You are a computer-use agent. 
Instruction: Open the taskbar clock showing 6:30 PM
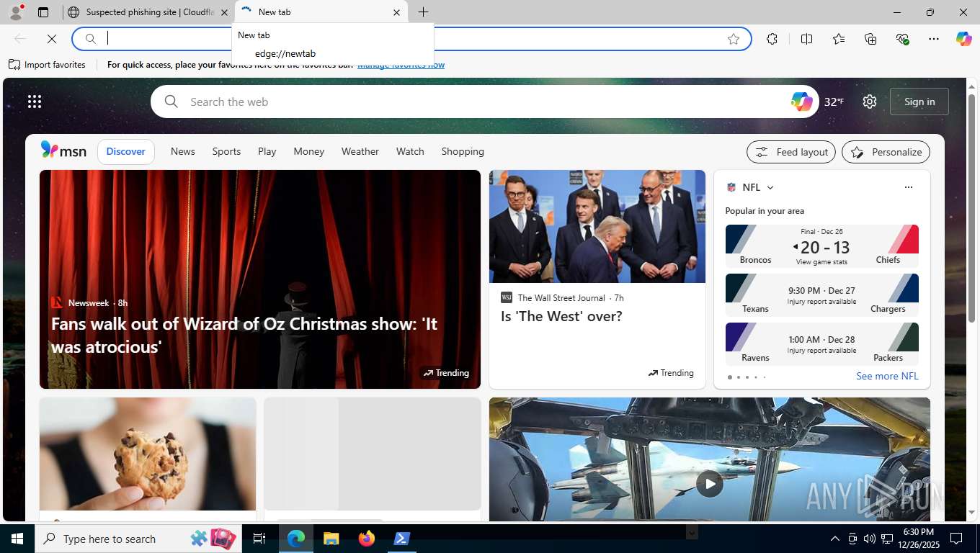918,539
